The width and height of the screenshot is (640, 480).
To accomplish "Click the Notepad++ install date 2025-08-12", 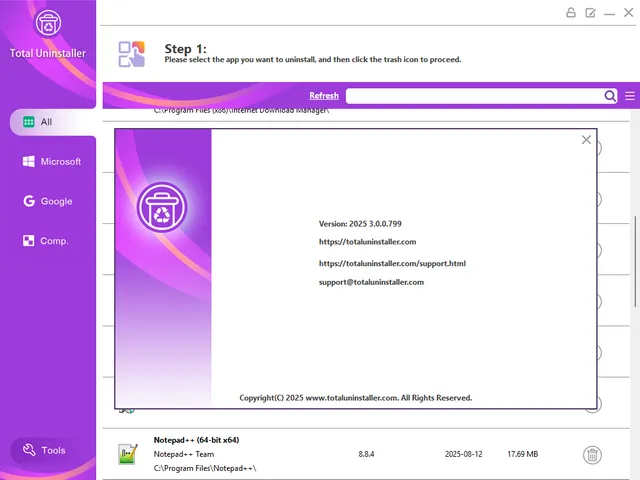I will coord(463,454).
